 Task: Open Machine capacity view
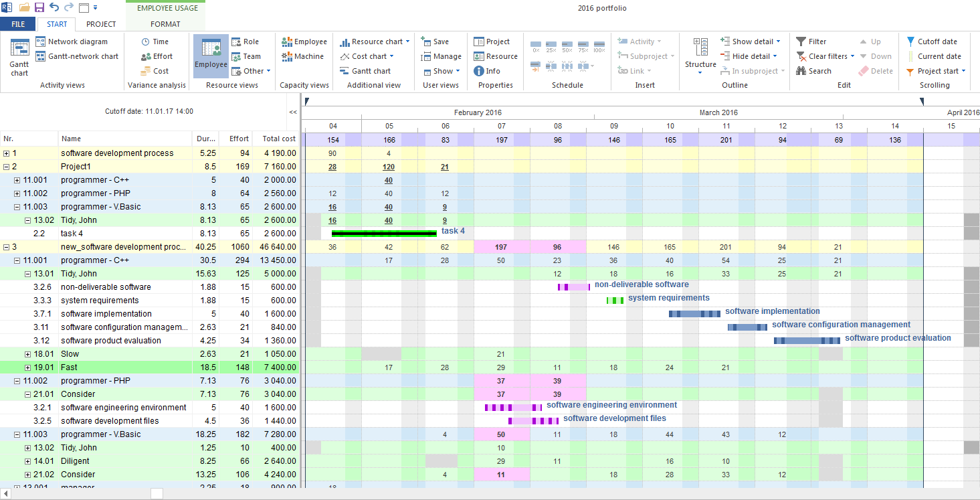click(x=302, y=56)
